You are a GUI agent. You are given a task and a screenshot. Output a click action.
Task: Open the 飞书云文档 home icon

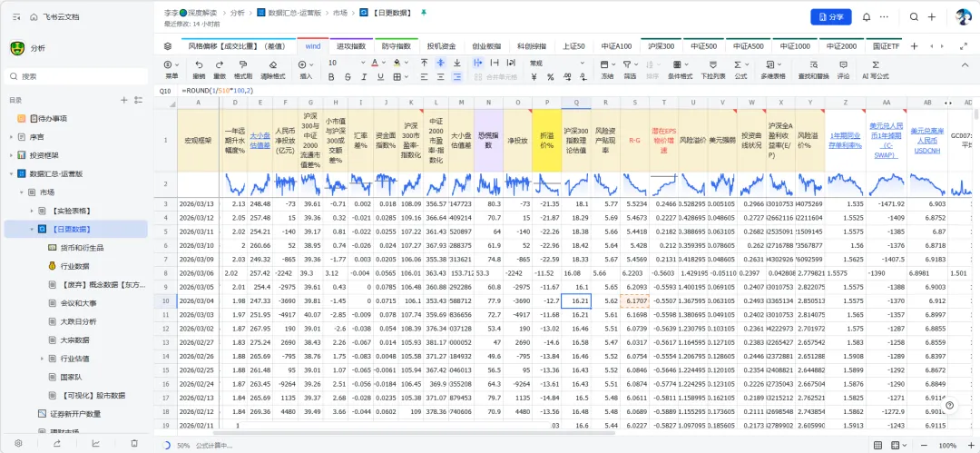[34, 17]
